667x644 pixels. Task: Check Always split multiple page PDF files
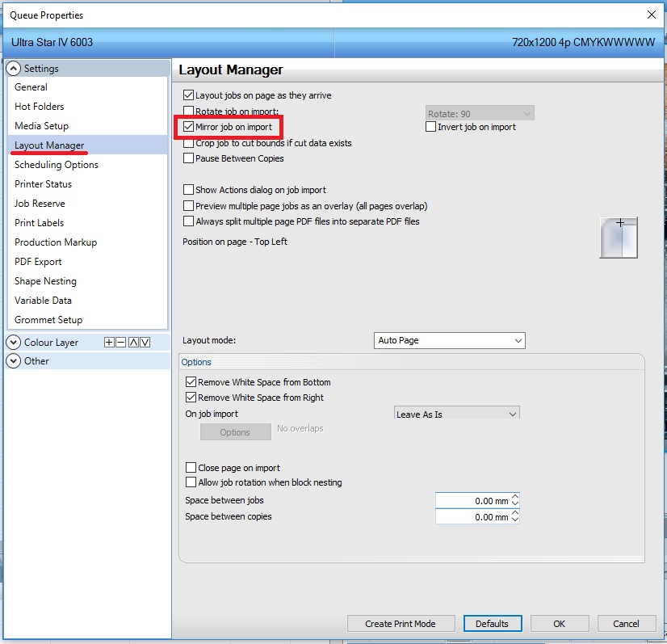click(188, 221)
